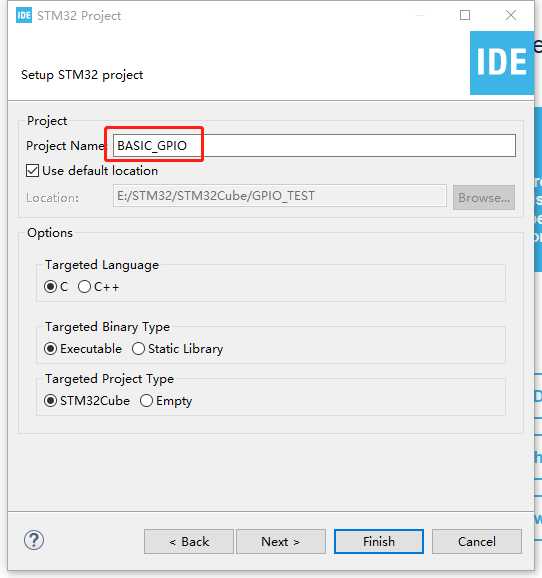
Task: Select Empty project type
Action: pyautogui.click(x=146, y=400)
